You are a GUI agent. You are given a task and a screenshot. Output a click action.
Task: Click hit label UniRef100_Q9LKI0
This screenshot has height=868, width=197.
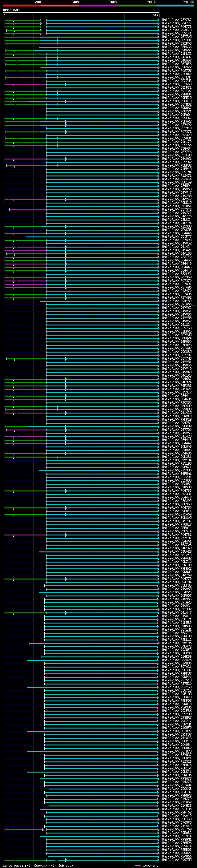[177, 101]
